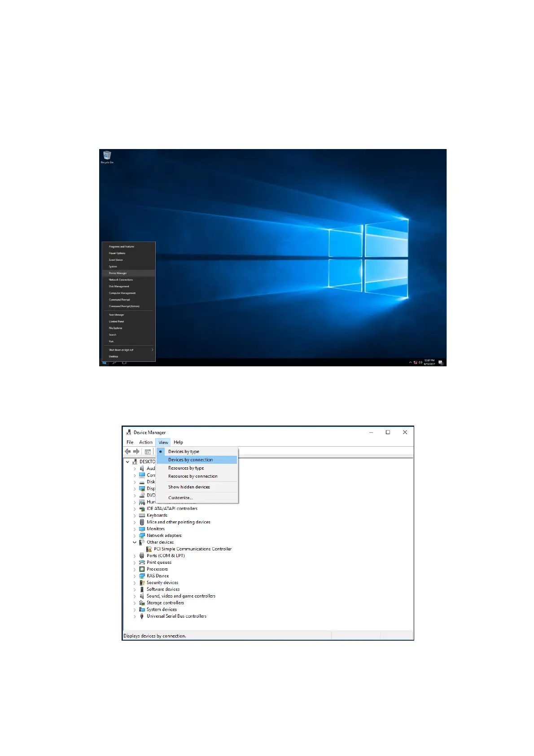Viewport: 534px width, 756px height.
Task: Choose Devices by connection from View menu
Action: coord(197,460)
